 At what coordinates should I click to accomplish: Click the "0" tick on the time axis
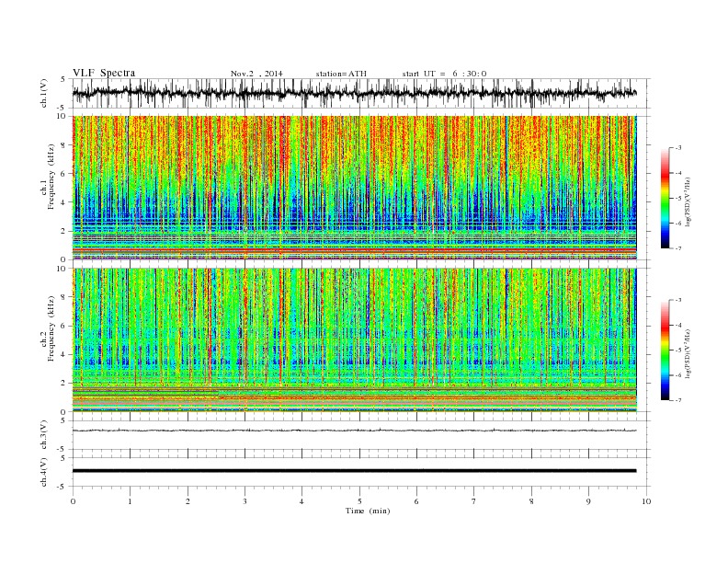tap(73, 501)
